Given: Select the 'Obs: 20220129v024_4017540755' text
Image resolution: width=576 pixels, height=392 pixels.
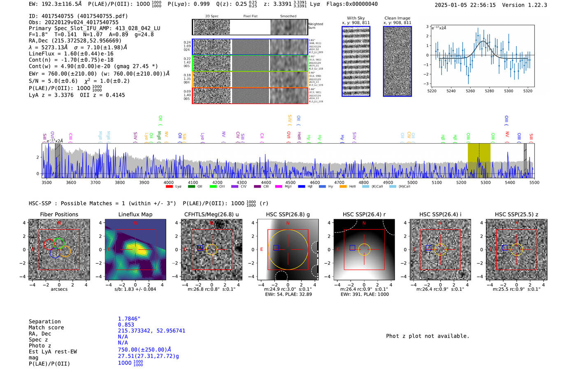Looking at the screenshot, I should click(x=74, y=22).
